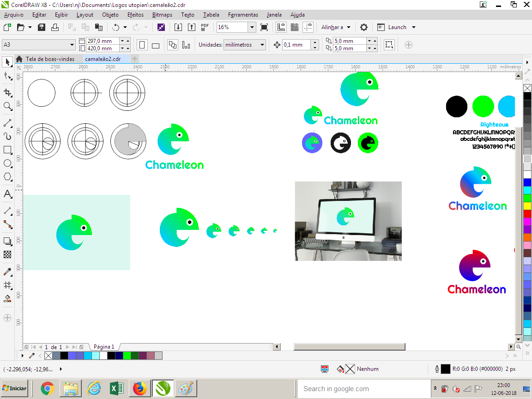The image size is (532, 399).
Task: Select the Transparency checkerboard tool
Action: click(x=7, y=254)
